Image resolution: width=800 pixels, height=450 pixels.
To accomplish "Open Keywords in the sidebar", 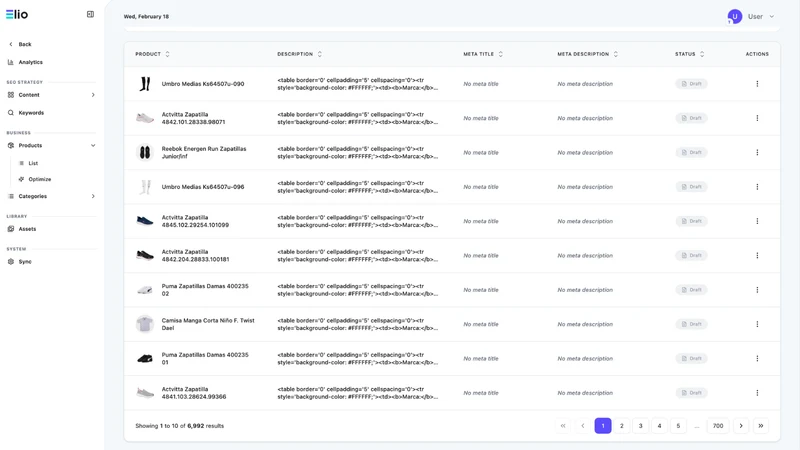I will (31, 113).
